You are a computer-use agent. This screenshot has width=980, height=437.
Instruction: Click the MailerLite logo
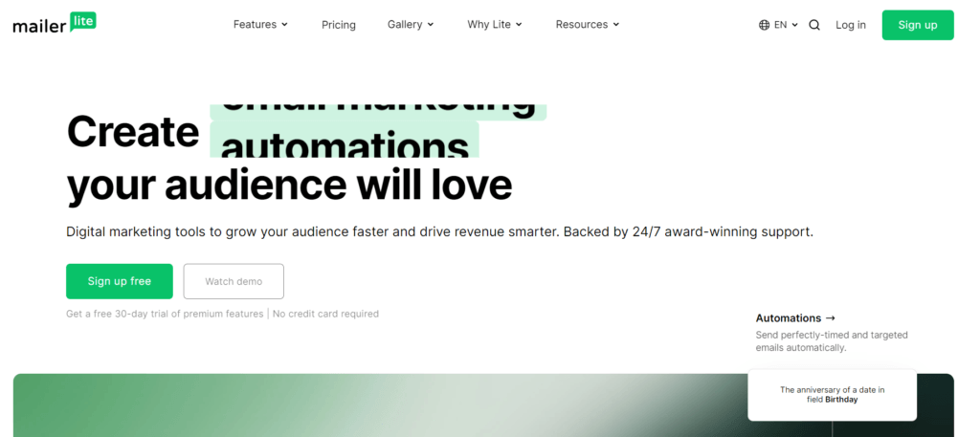pos(55,24)
